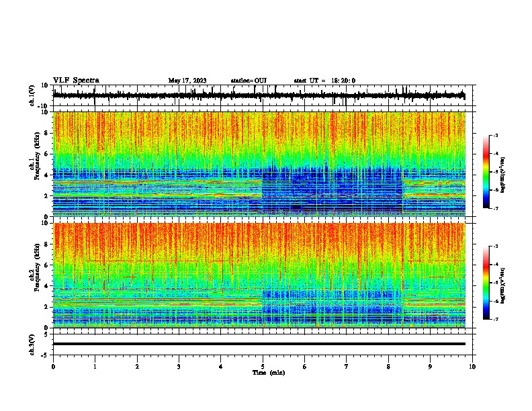532x411 pixels.
Task: Click the '-7' label on ch.2 color bar
Action: point(495,320)
